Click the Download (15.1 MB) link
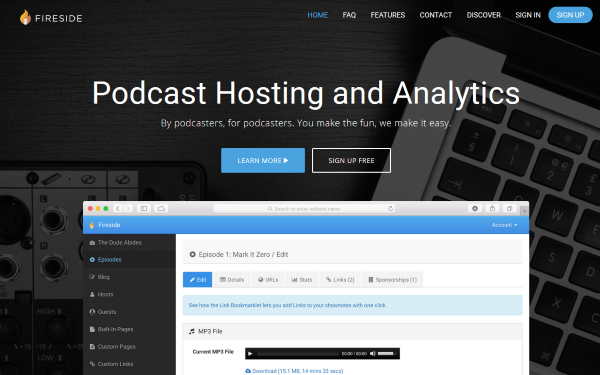600x375 pixels. coord(294,371)
